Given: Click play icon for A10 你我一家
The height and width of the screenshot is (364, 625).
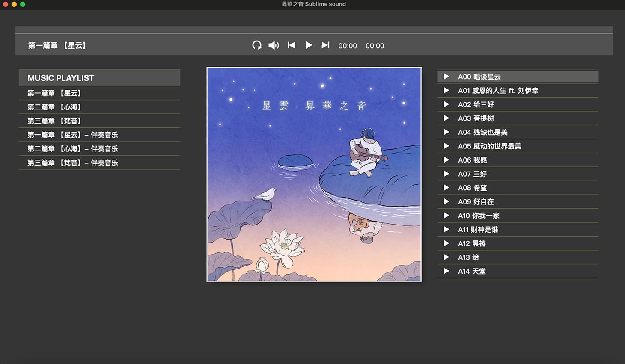Looking at the screenshot, I should click(446, 216).
